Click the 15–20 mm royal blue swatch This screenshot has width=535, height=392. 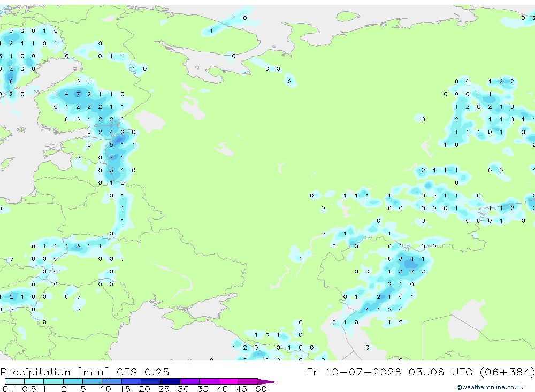point(131,381)
